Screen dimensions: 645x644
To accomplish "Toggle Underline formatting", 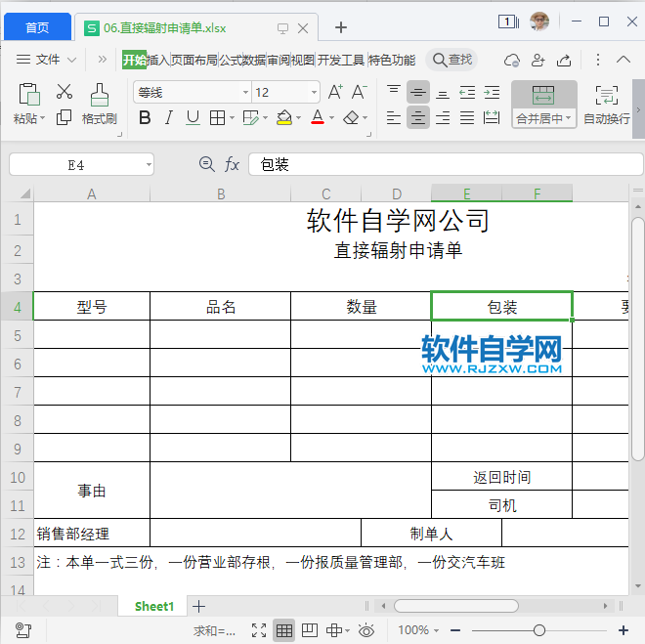I will 193,118.
